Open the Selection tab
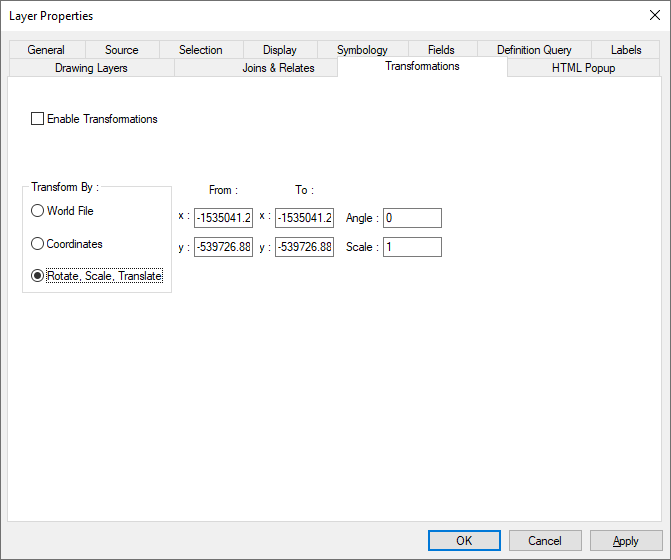 pyautogui.click(x=201, y=50)
